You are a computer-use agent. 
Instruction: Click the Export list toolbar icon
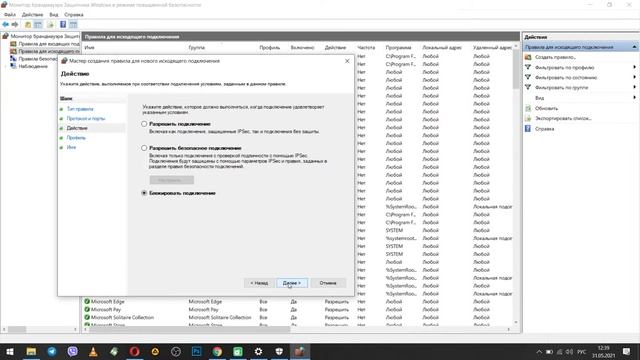50,24
